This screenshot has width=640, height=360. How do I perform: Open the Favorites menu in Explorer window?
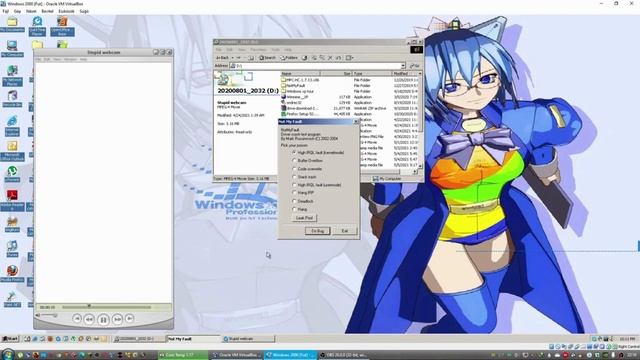tap(258, 49)
